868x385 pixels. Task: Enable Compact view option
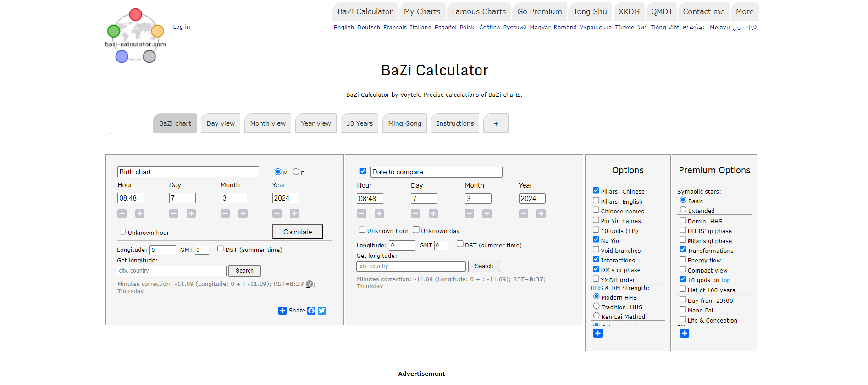(x=683, y=269)
